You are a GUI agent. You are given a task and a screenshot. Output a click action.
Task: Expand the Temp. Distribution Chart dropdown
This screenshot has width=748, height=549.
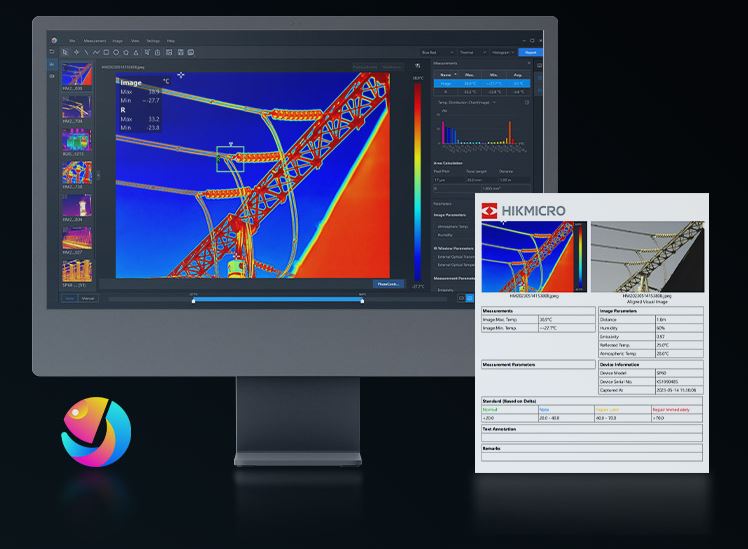[x=494, y=103]
